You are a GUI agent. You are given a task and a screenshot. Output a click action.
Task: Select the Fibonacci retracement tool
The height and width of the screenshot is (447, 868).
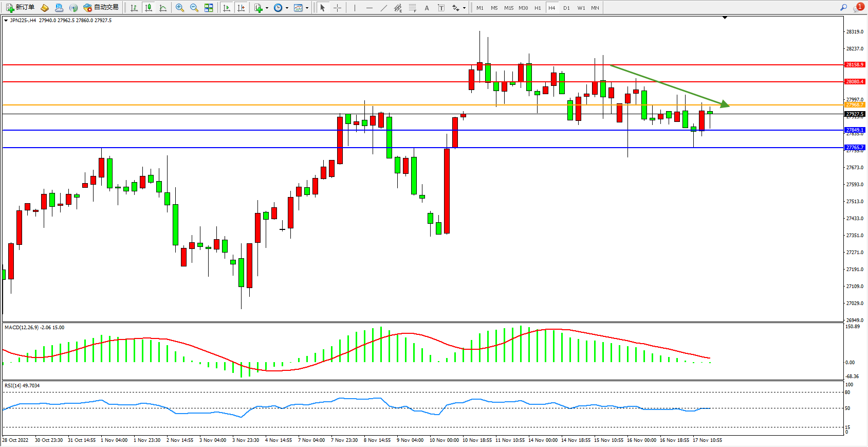click(413, 8)
